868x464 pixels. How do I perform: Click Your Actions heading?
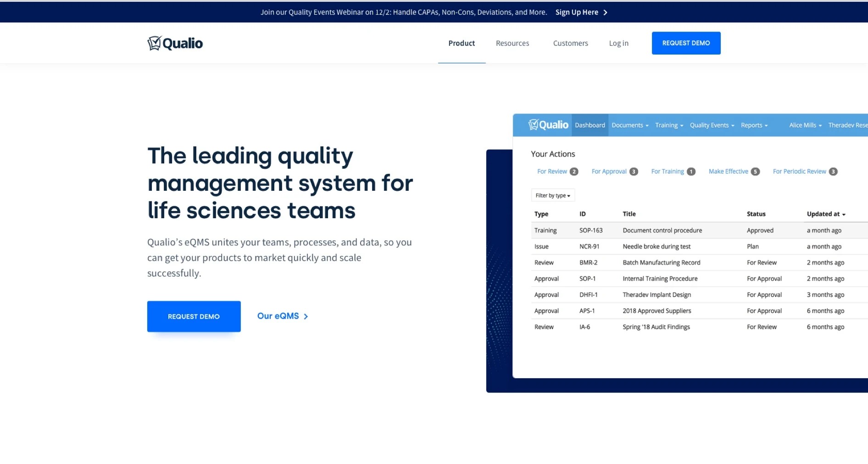(x=553, y=154)
